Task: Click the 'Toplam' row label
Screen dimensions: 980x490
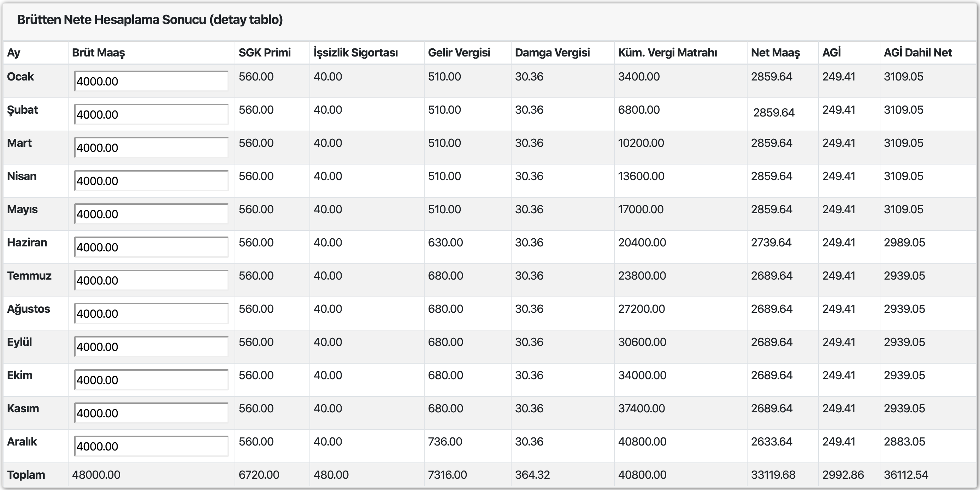Action: 26,475
